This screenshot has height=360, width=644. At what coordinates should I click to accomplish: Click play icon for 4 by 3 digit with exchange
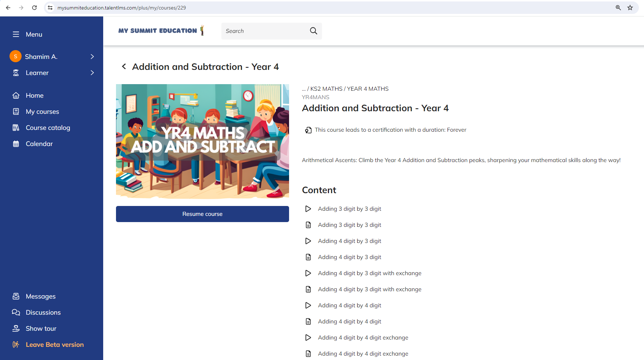point(308,273)
